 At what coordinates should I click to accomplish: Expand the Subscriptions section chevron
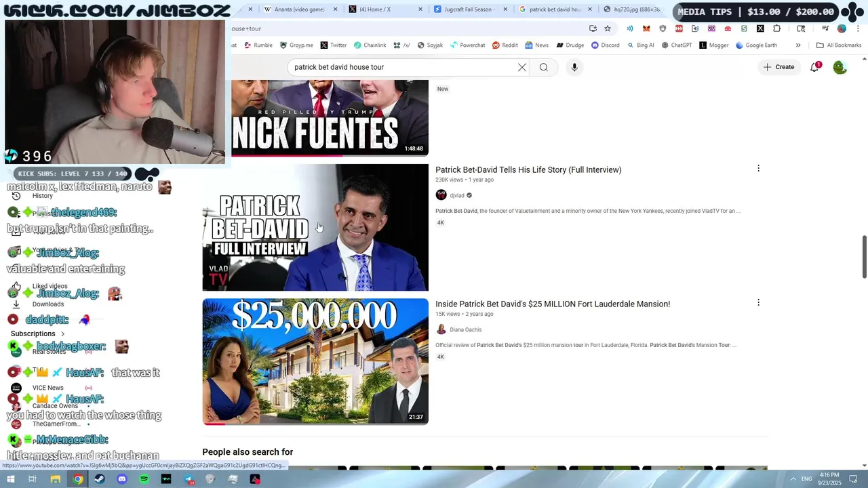click(x=63, y=334)
